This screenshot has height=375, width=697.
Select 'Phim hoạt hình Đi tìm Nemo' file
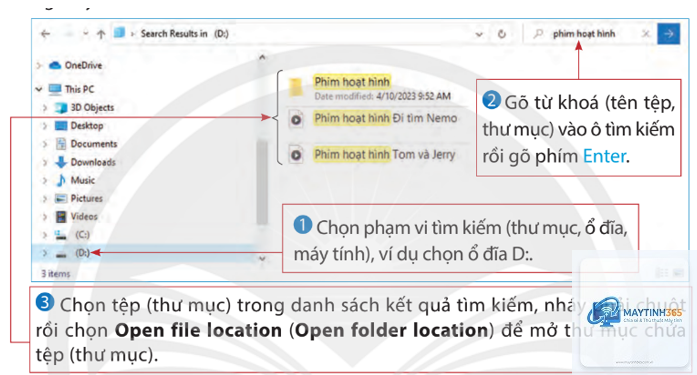(x=385, y=118)
